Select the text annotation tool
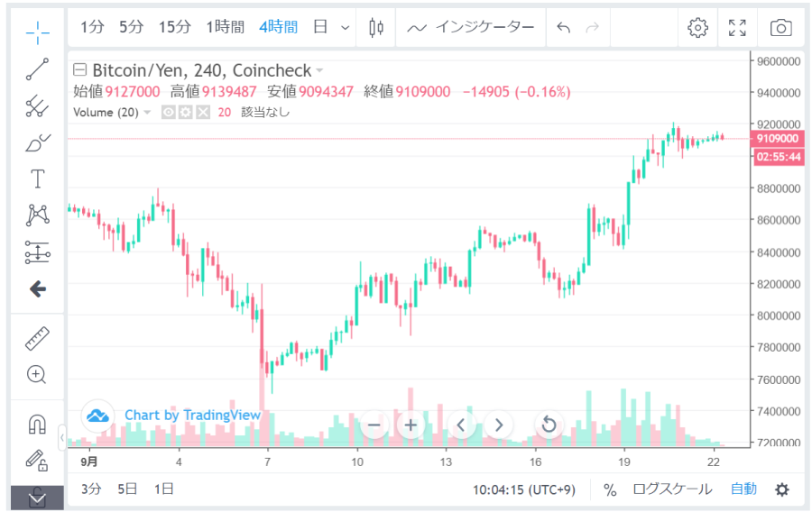 coord(37,178)
